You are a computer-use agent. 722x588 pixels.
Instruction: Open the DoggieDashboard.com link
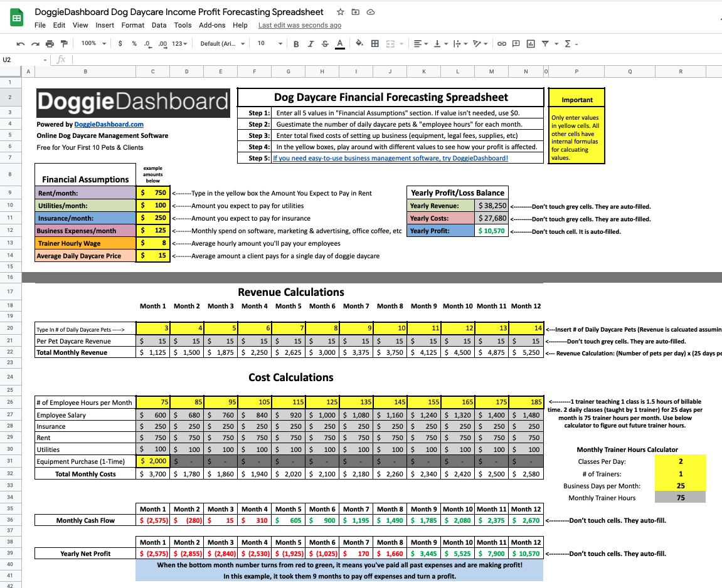pos(109,124)
